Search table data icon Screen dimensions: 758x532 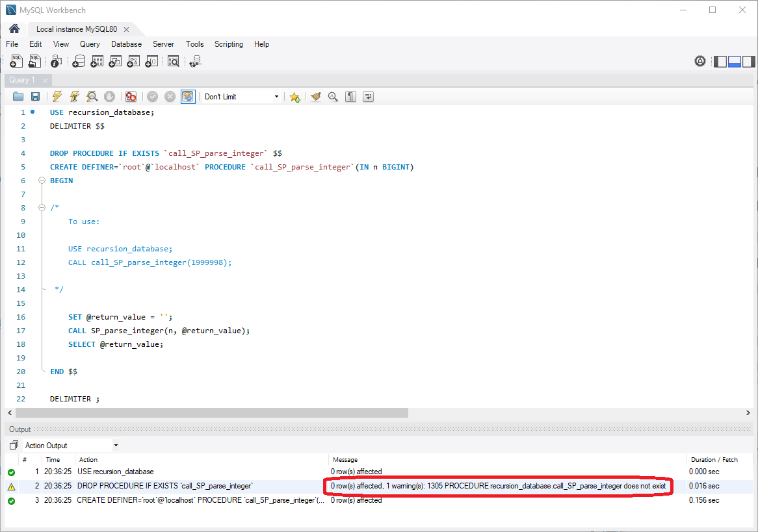173,61
